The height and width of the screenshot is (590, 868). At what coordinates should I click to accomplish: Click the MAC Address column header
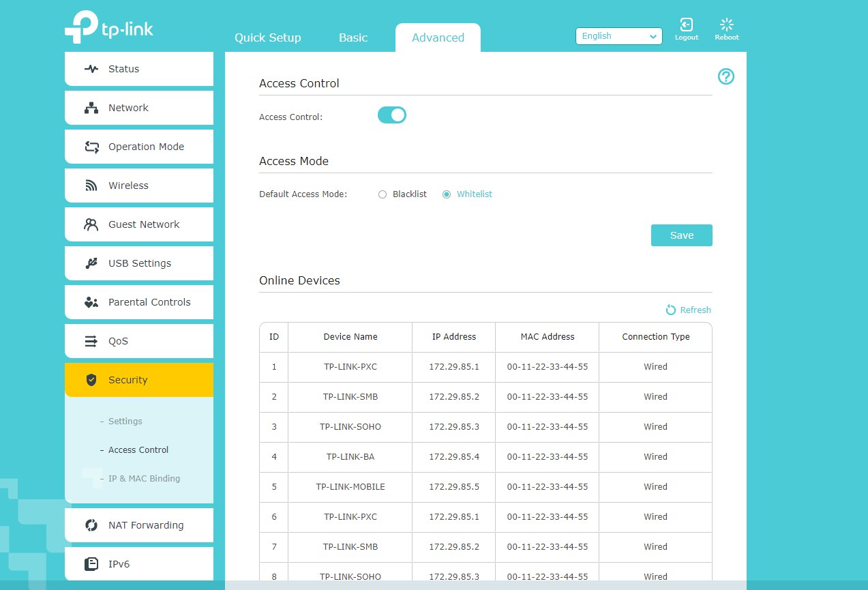[x=548, y=337]
